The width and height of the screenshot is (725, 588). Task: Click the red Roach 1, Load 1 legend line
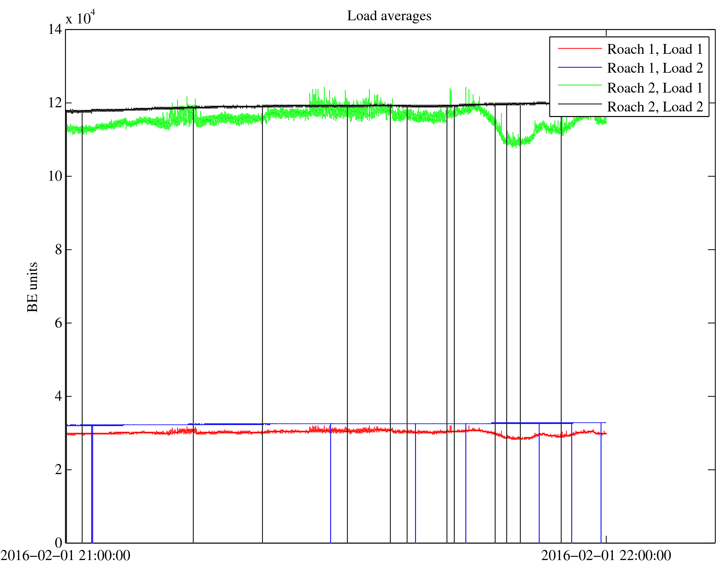580,48
